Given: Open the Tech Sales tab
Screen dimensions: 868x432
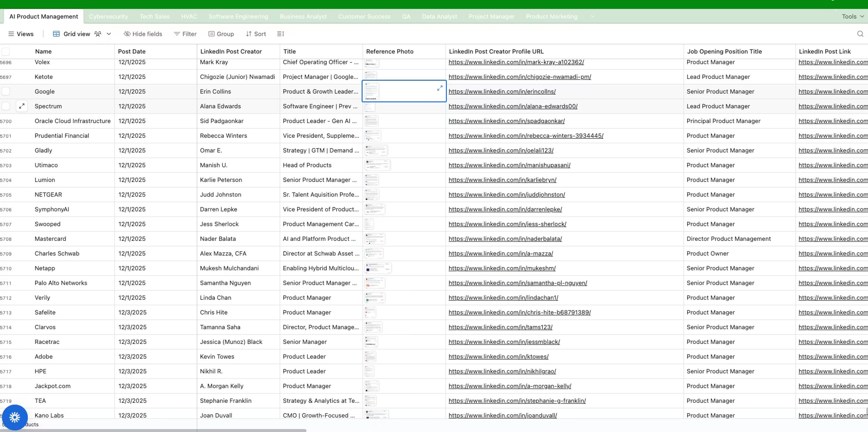Looking at the screenshot, I should click(x=155, y=16).
